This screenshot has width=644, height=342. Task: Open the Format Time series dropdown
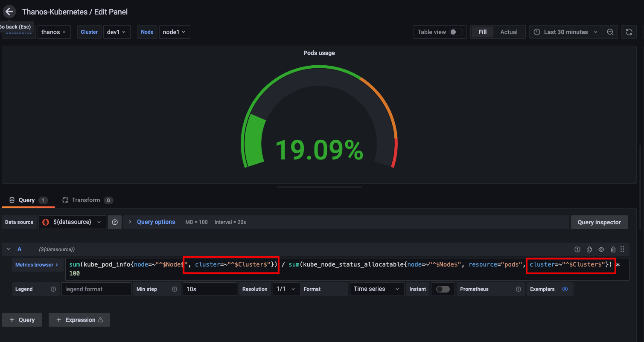click(x=377, y=289)
